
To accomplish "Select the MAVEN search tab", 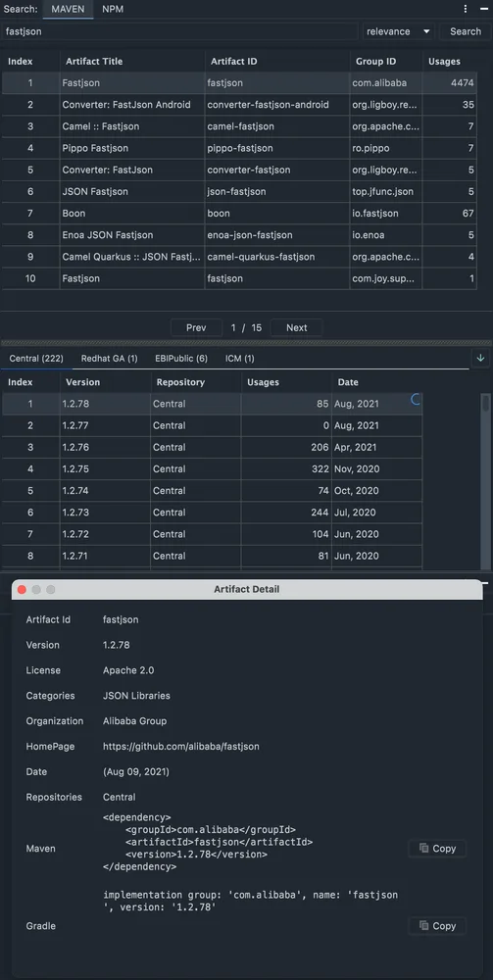I will (x=68, y=10).
